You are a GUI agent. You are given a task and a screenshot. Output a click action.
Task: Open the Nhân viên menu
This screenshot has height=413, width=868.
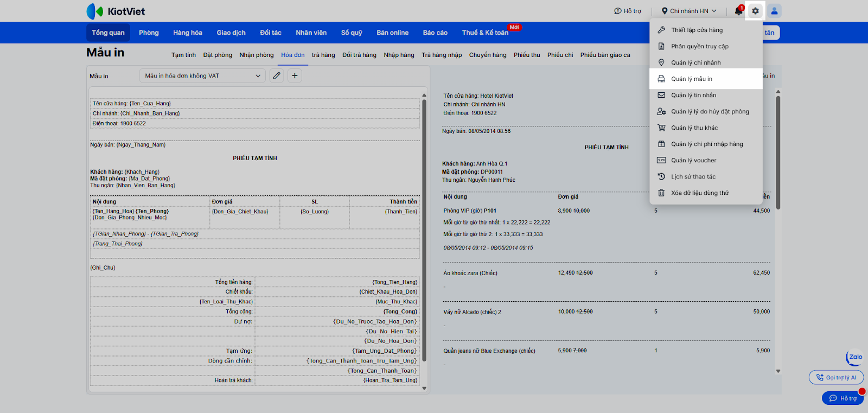pyautogui.click(x=311, y=33)
